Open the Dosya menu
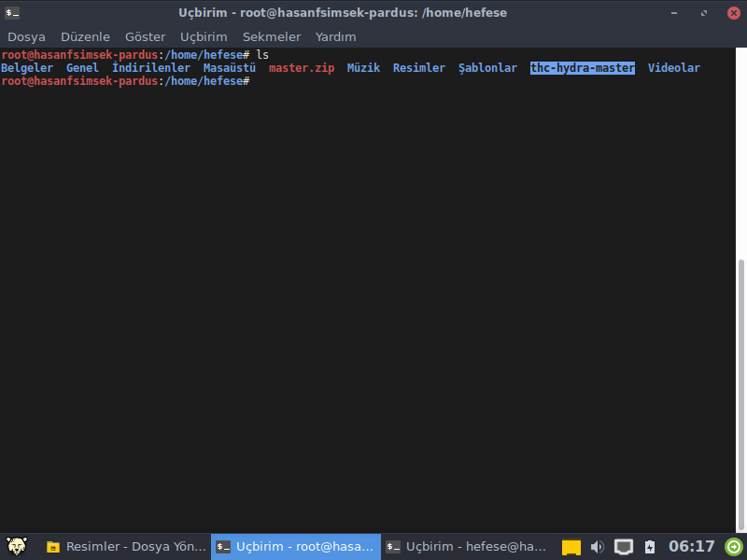 click(x=26, y=36)
